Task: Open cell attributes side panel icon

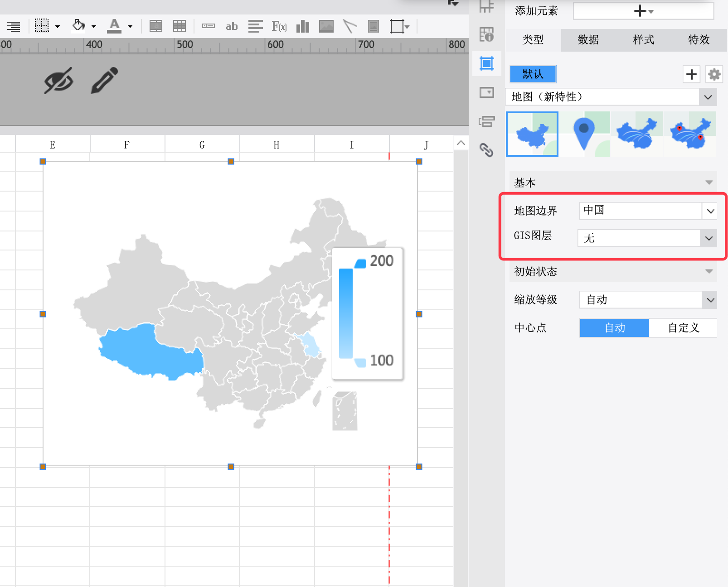Action: tap(487, 34)
